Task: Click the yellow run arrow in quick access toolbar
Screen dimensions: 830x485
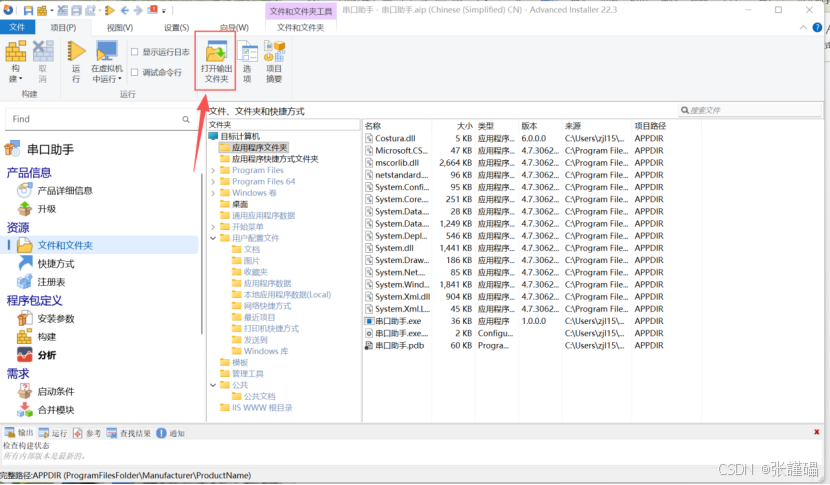Action: (110, 10)
